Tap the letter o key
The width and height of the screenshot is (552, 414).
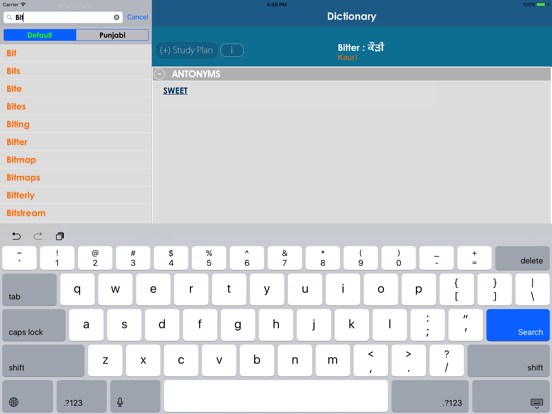381,290
